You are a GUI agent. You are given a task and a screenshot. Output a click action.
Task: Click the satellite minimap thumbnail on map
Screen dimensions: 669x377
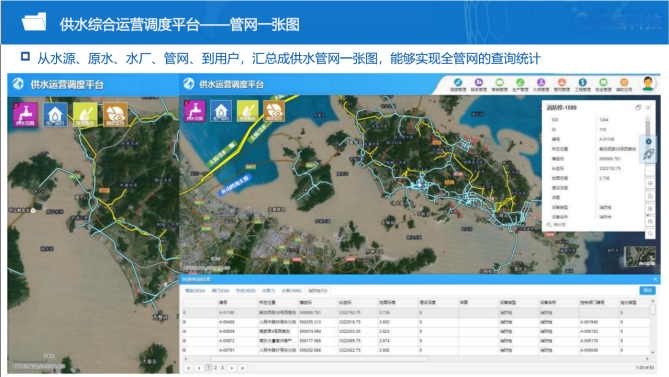[x=640, y=257]
